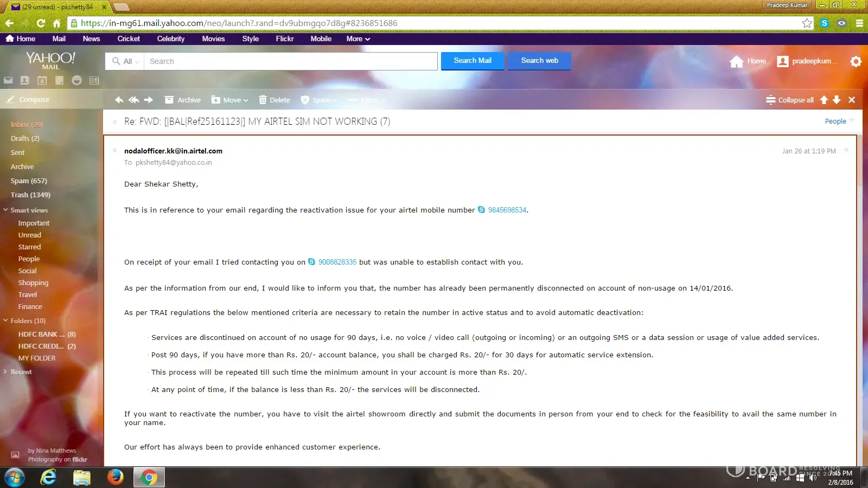Open the News feed icon beside Messenger

pos(94,80)
